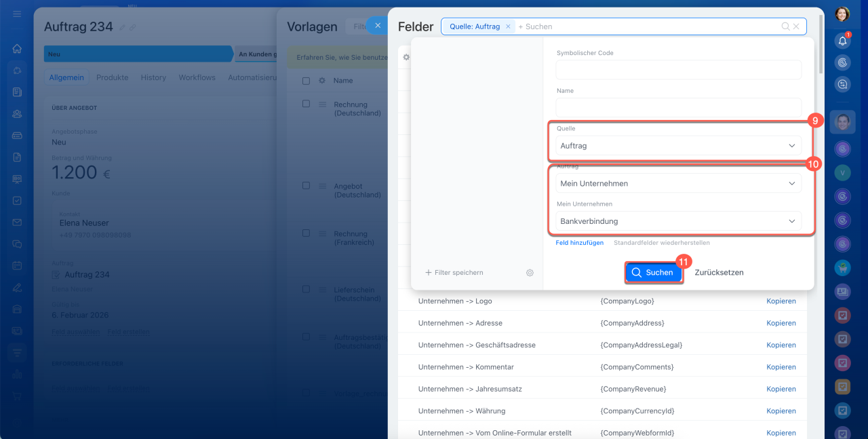Toggle the select-all checkbox in Vorlagen header

(x=306, y=81)
